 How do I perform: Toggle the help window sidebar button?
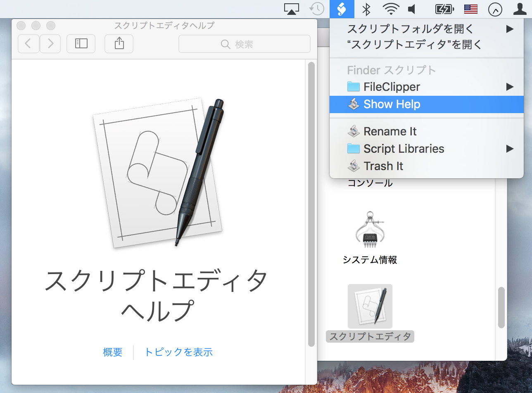click(81, 44)
